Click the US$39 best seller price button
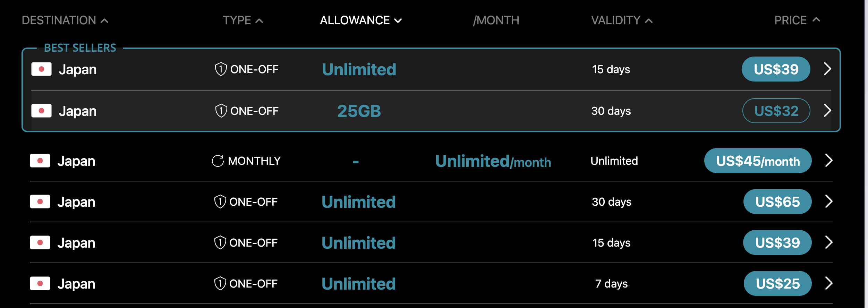Screen dimensions: 868x308 776,69
